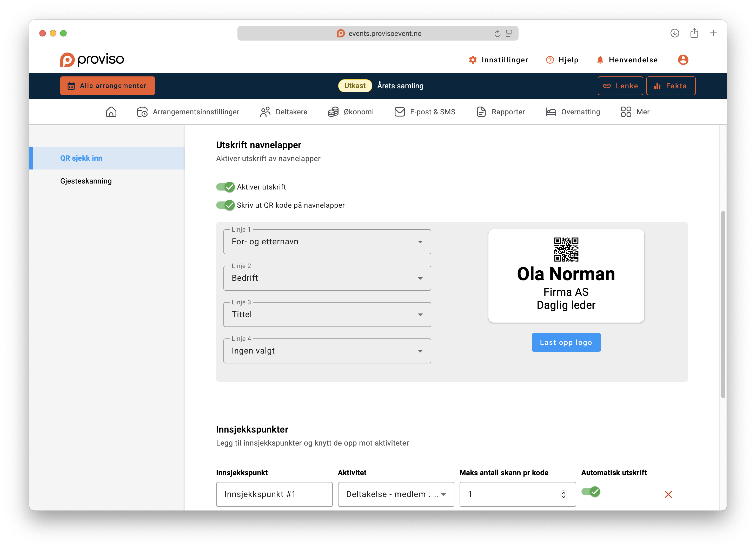Viewport: 756px width, 549px height.
Task: Open the Fakta statistics button
Action: (x=671, y=86)
